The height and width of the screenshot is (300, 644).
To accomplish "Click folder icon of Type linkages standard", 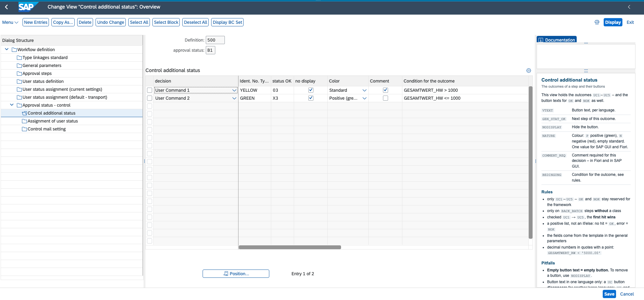I will click(x=19, y=57).
